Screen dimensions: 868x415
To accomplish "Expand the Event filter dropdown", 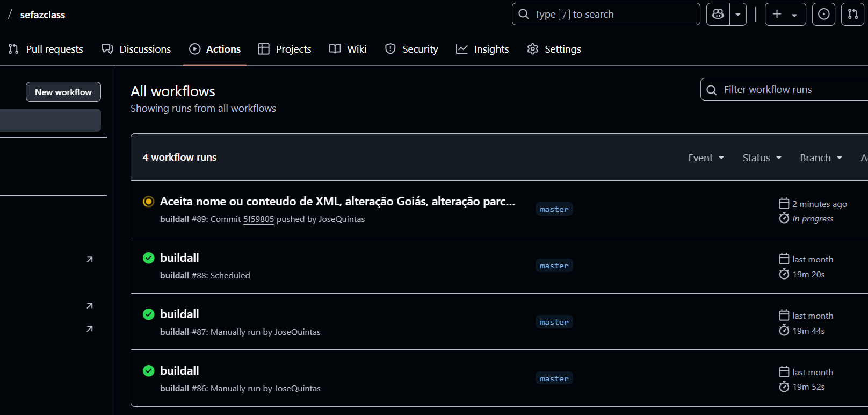I will click(x=706, y=158).
